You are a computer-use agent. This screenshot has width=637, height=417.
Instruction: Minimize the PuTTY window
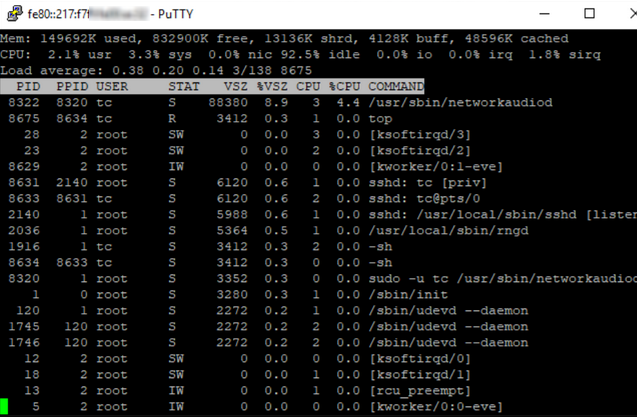[544, 13]
